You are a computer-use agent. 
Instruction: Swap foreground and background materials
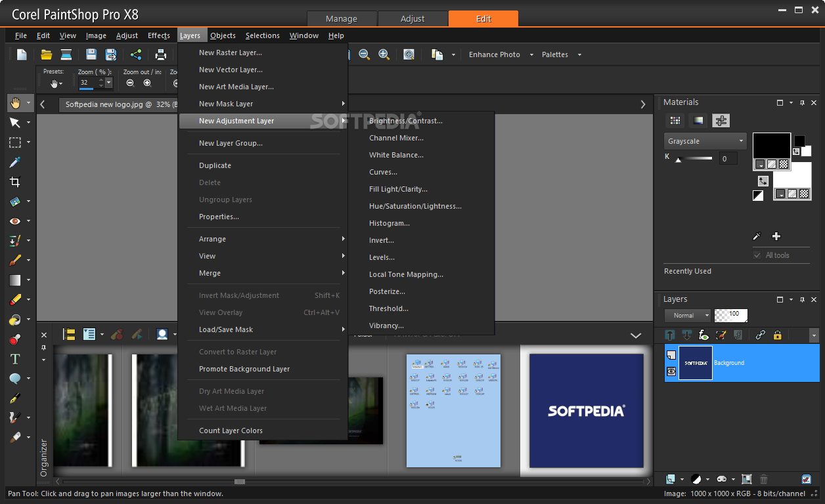pos(763,180)
